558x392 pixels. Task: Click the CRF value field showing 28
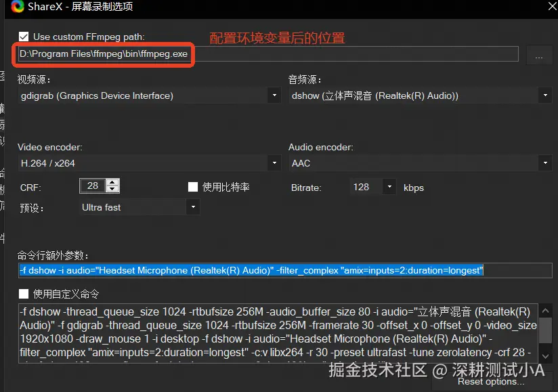(93, 186)
